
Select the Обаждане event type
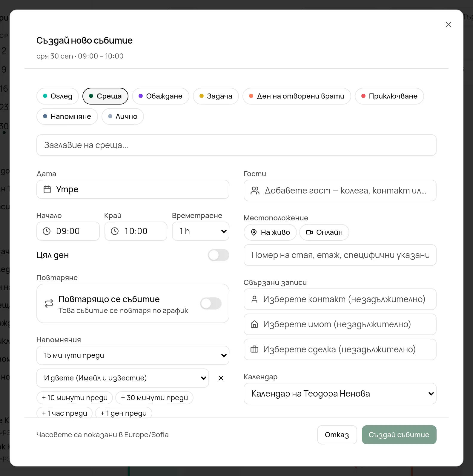pos(161,96)
